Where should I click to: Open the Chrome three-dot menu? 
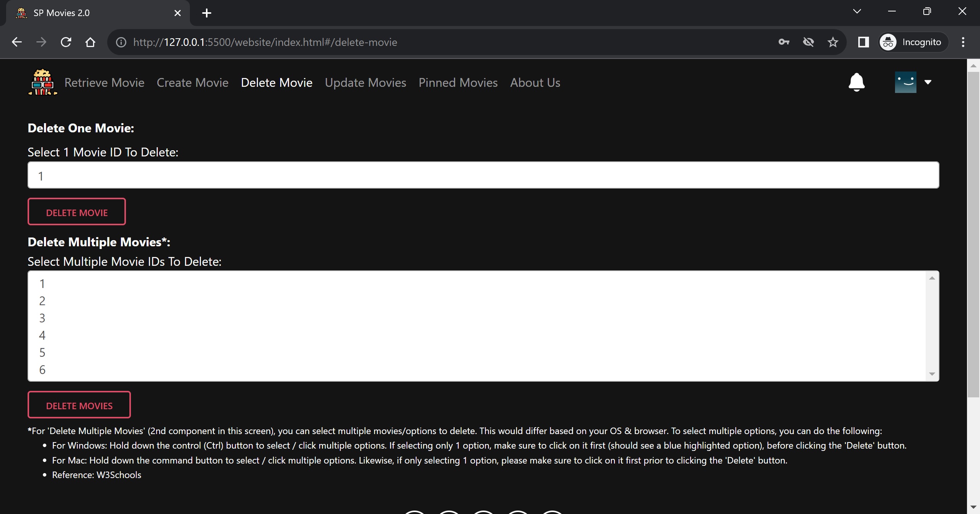coord(963,42)
